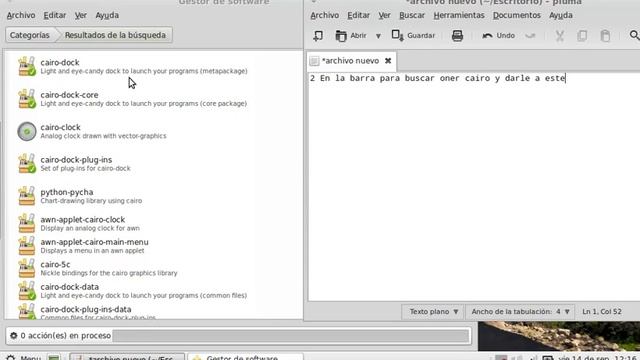Click the Cut scissors icon in pluma
Viewport: 640px width, 360px height.
tap(560, 36)
